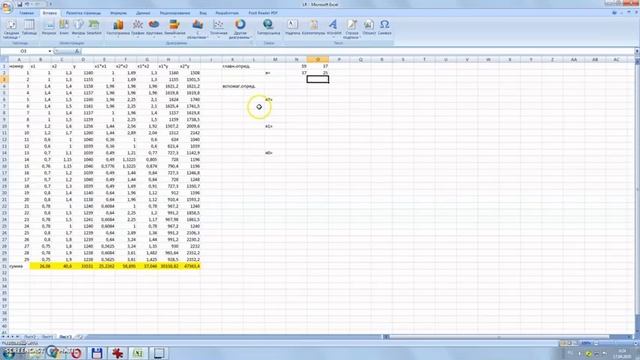Switch to the Вид tab

[203, 13]
